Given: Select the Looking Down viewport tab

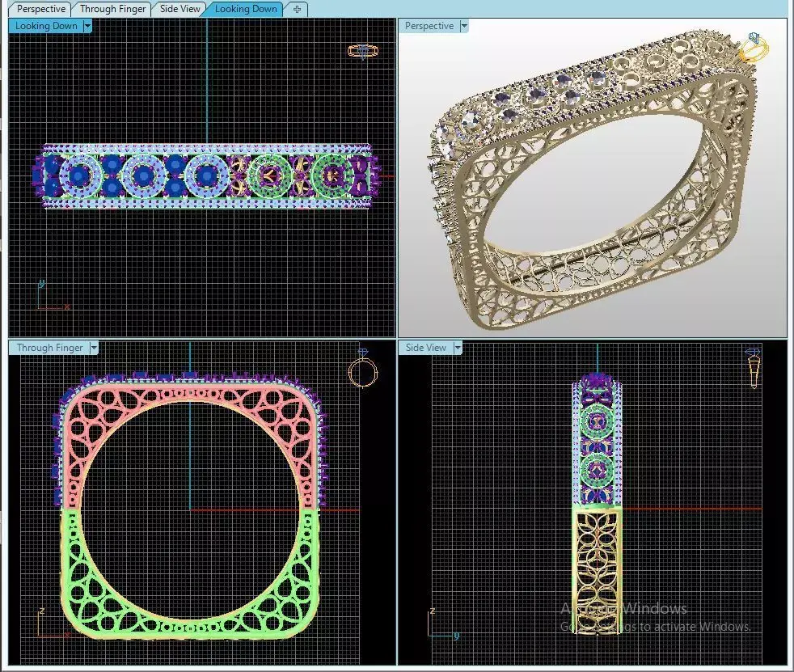Looking at the screenshot, I should pos(246,9).
